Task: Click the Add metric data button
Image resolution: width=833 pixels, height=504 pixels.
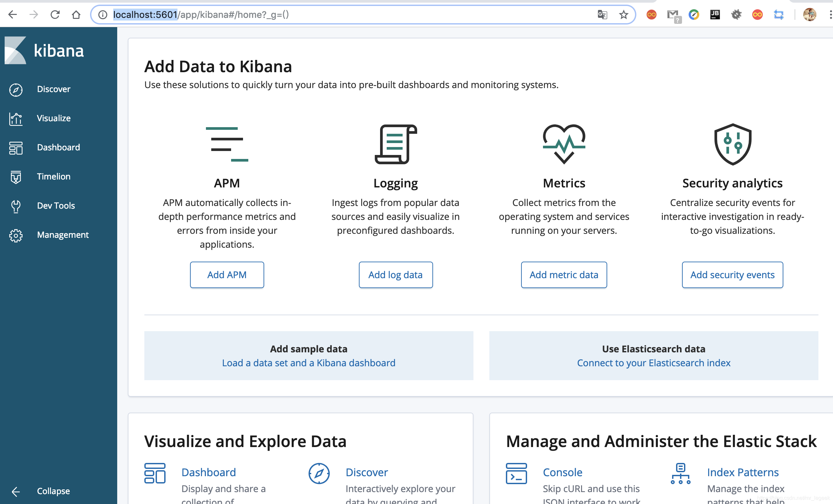Action: [x=563, y=275]
